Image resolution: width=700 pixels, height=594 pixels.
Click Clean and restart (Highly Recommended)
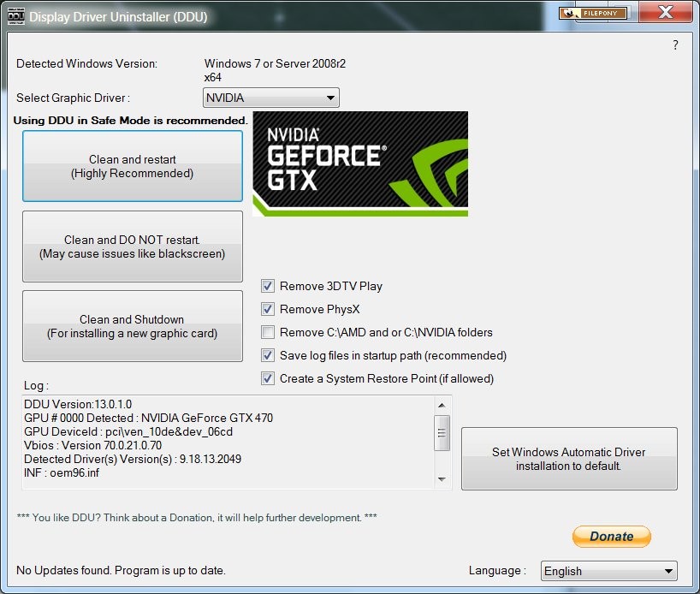coord(133,166)
